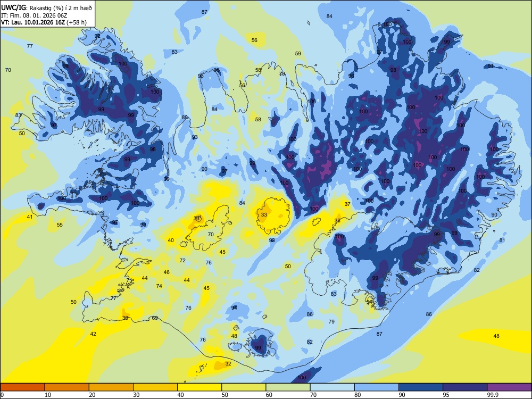Image resolution: width=532 pixels, height=399 pixels.
Task: Click the map value '46'
Action: click(167, 272)
